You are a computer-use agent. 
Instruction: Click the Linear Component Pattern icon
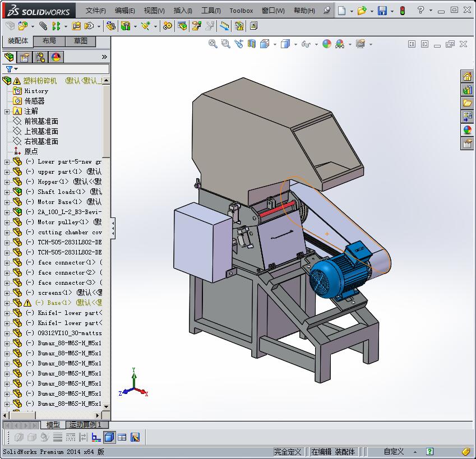coord(56,26)
